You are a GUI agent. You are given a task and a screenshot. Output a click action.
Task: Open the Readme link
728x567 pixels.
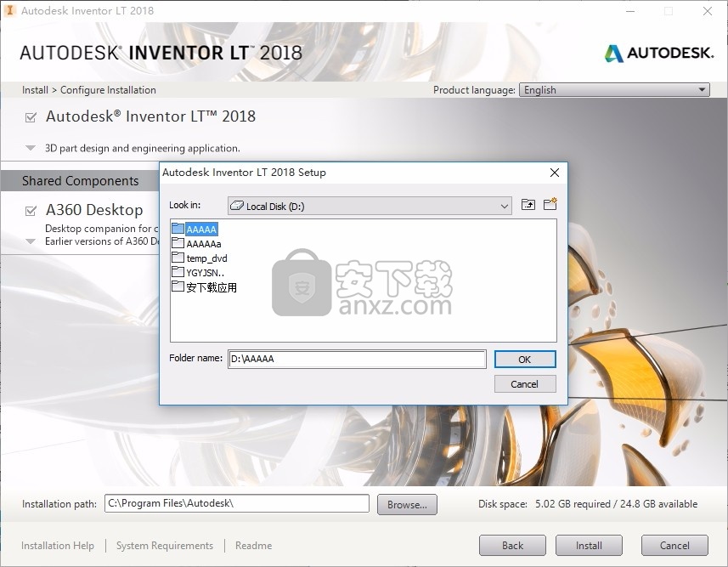click(x=253, y=546)
